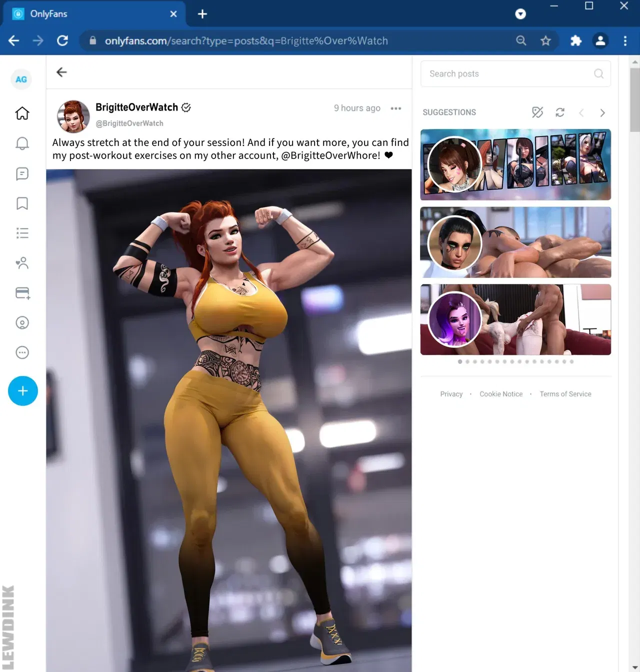Show previous suggestions with left chevron
Screen dimensions: 640x672
581,112
